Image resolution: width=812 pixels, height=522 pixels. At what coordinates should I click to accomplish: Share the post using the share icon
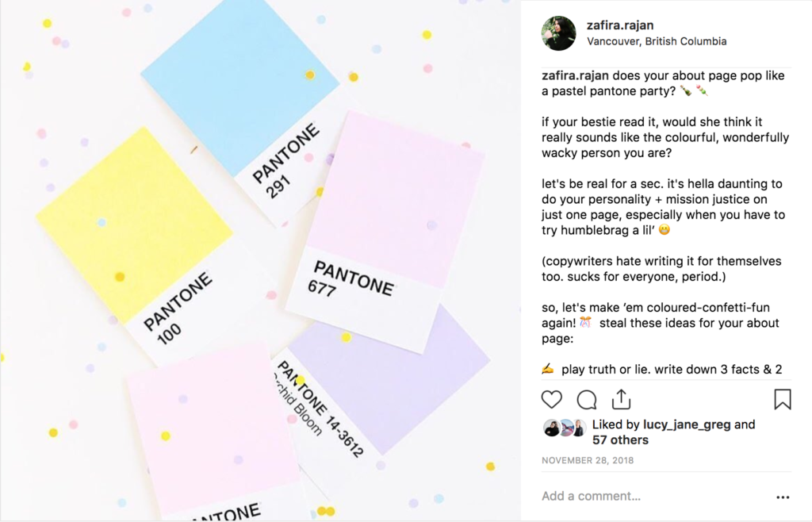pyautogui.click(x=621, y=398)
